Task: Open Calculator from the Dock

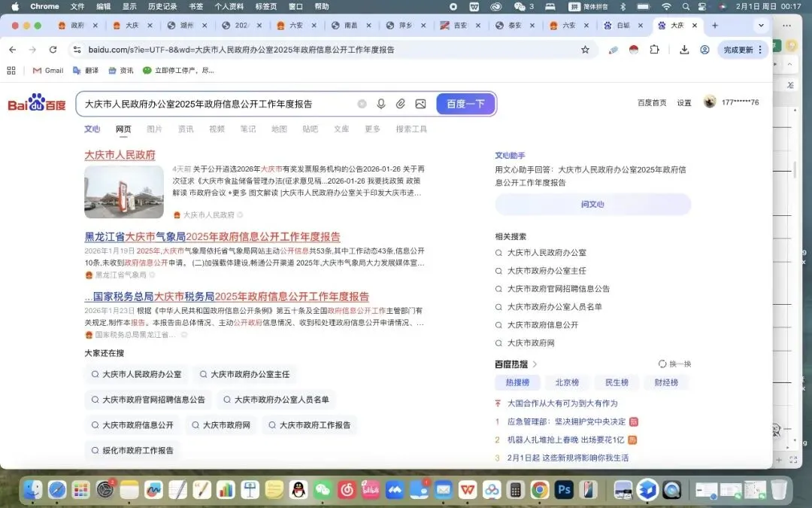Action: (515, 489)
